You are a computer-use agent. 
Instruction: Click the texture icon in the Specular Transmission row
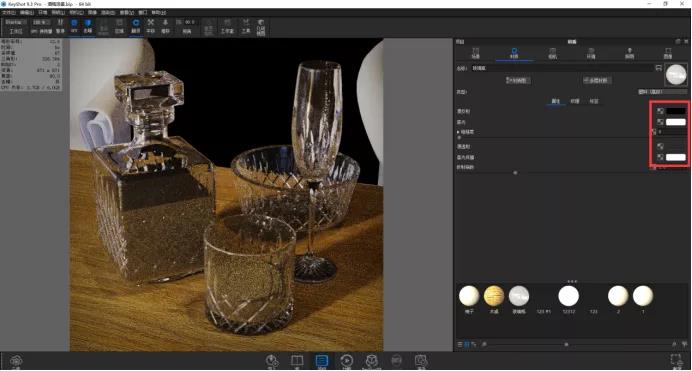point(660,157)
